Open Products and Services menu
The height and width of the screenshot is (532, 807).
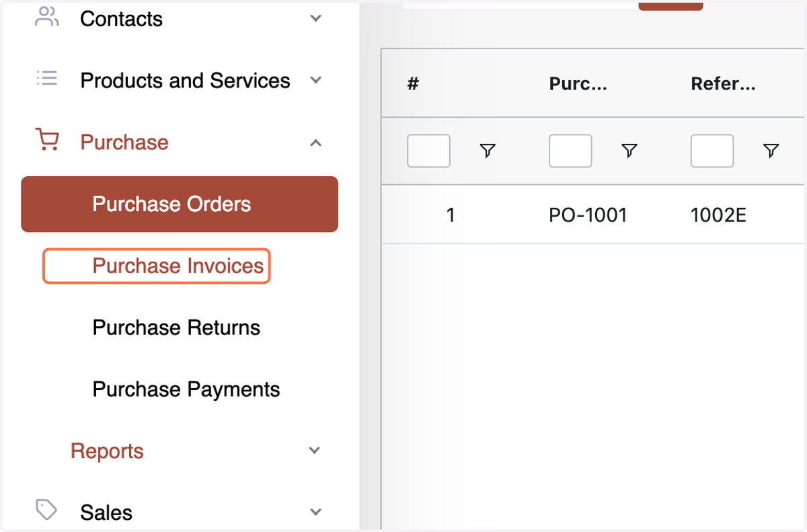click(x=185, y=81)
